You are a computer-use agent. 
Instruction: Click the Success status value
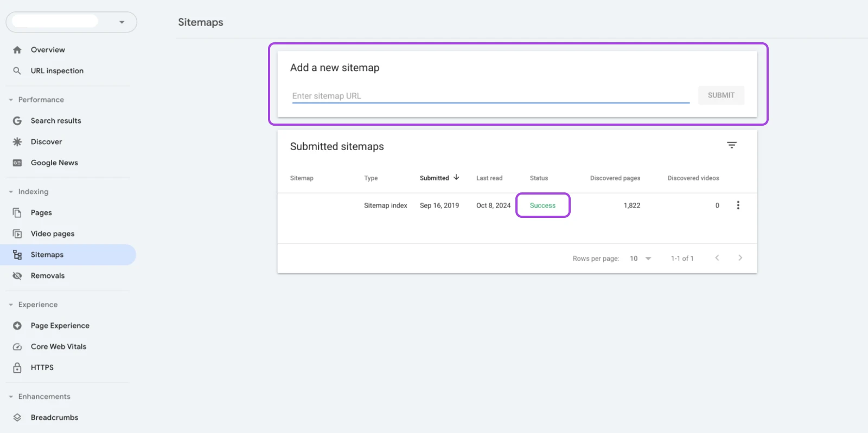click(542, 206)
